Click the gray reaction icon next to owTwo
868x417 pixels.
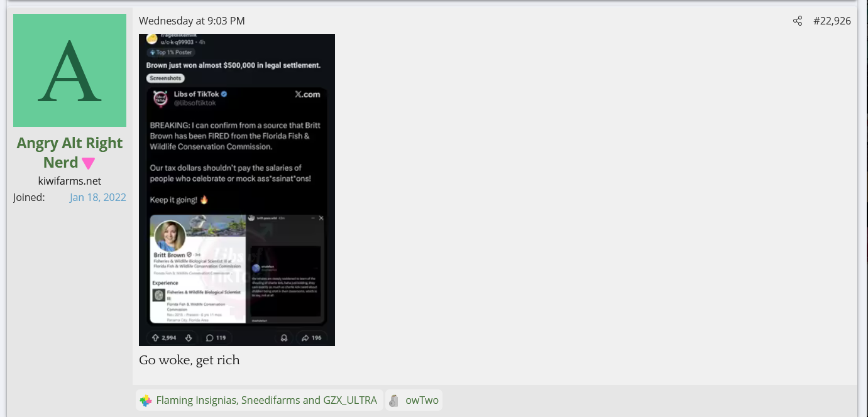[394, 400]
